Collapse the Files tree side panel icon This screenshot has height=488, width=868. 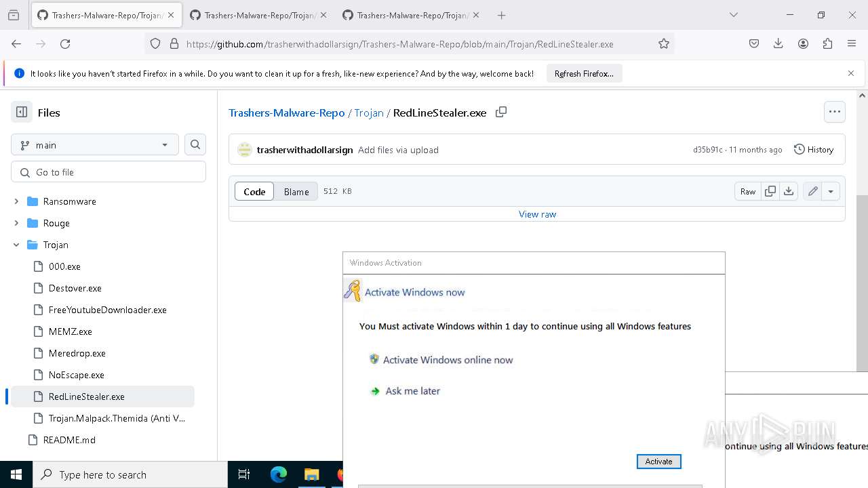click(22, 113)
